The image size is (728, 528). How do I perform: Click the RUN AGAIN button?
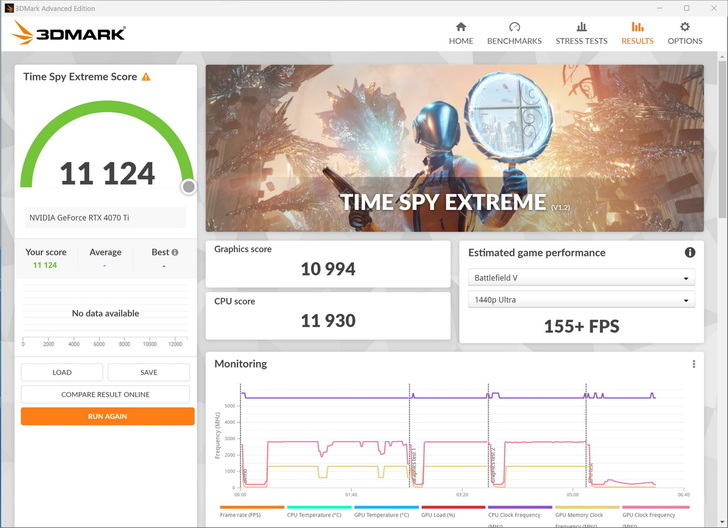107,416
